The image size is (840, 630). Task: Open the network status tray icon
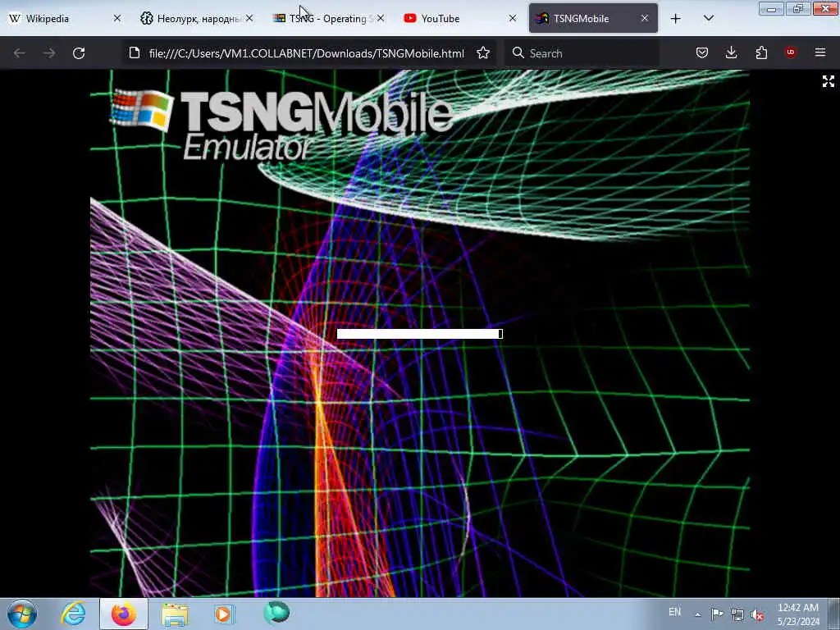[737, 614]
